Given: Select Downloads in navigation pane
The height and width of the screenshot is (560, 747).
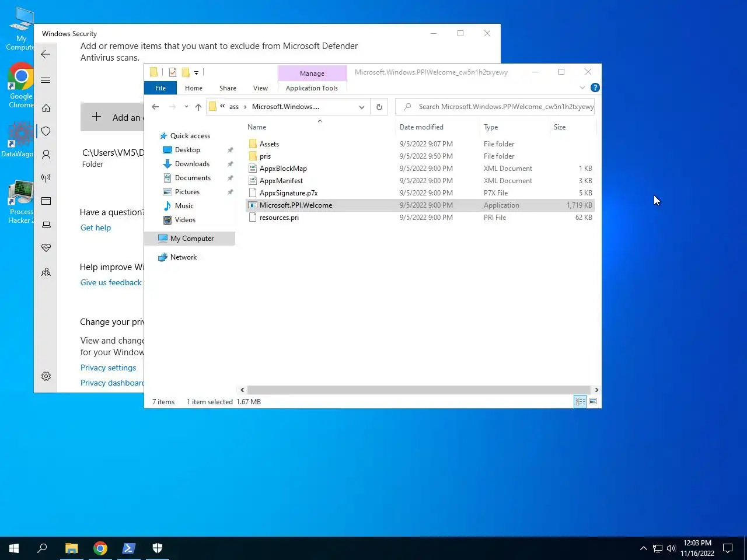Looking at the screenshot, I should pos(192,164).
